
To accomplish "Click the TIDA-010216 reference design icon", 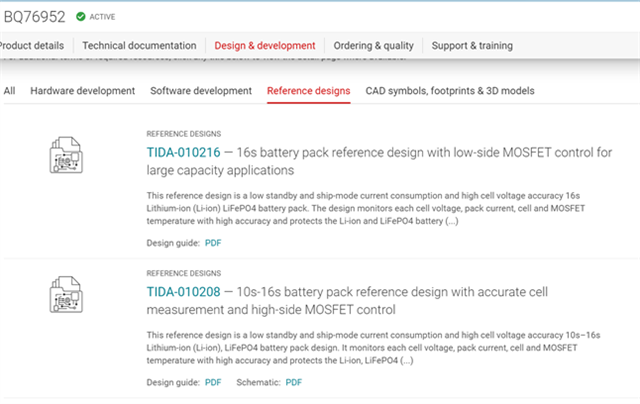I will pos(66,155).
